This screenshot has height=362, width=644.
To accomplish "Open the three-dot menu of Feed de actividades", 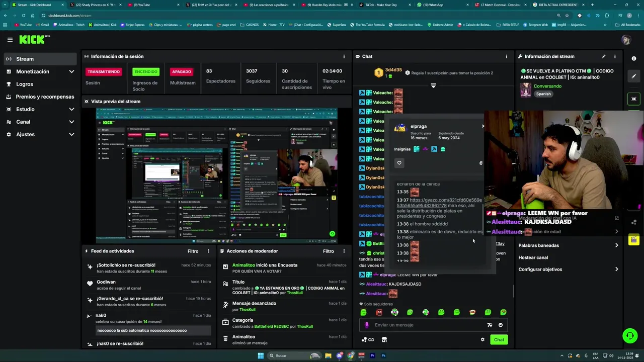I will pyautogui.click(x=208, y=251).
